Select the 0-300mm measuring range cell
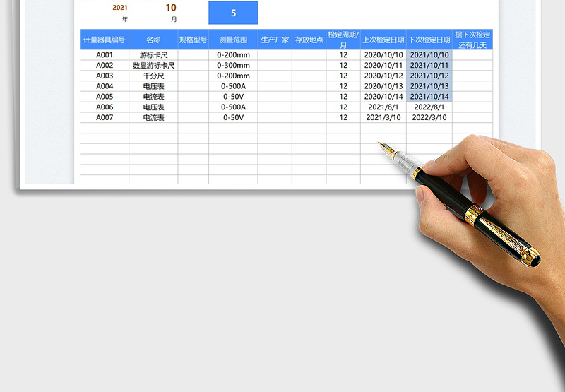 pos(233,66)
